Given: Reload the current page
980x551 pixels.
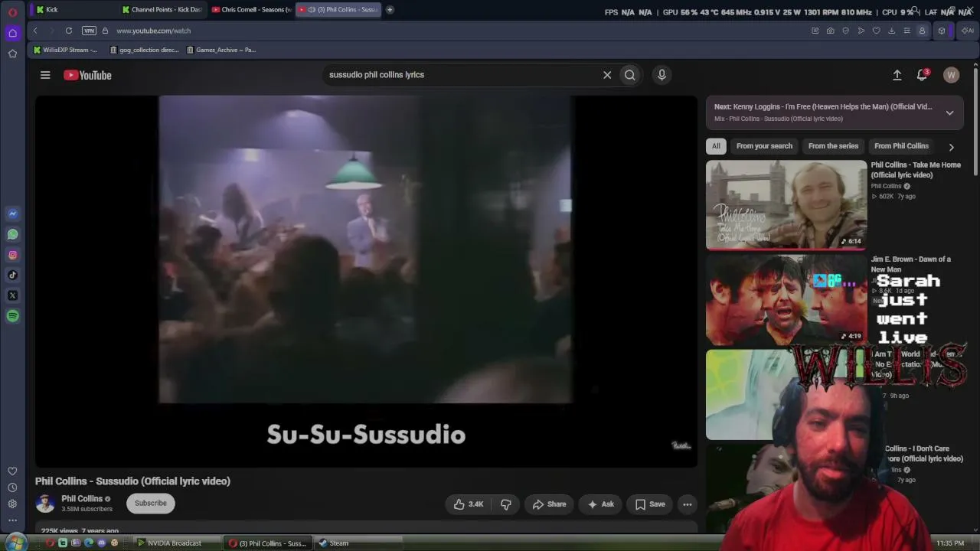Looking at the screenshot, I should tap(69, 31).
